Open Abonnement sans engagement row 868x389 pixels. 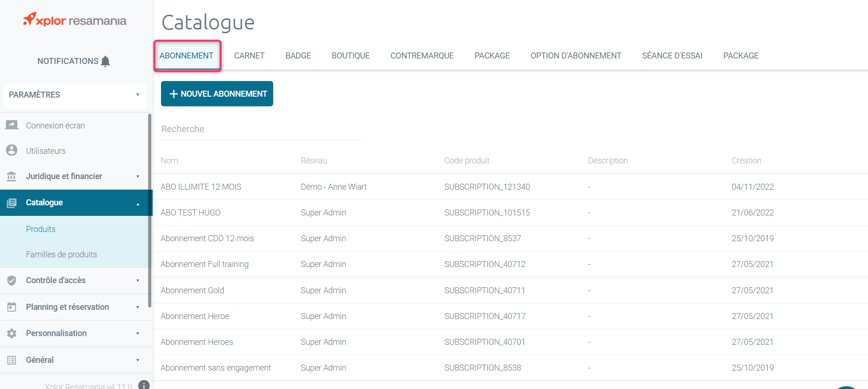pos(511,368)
